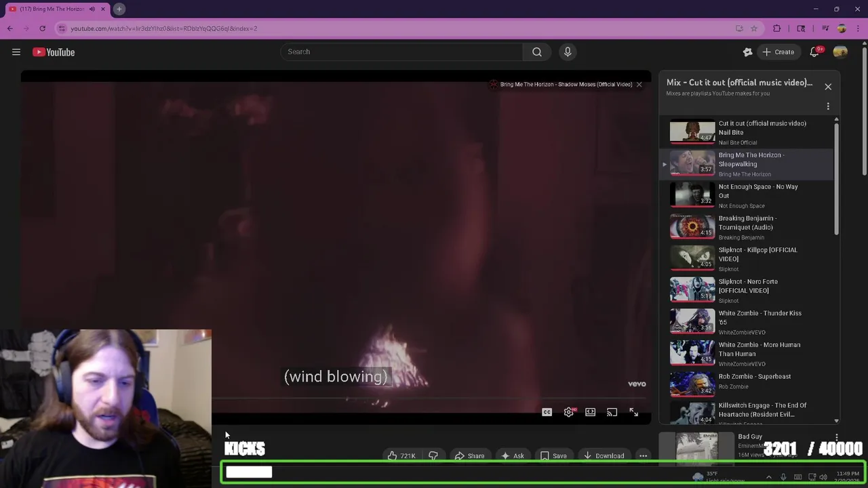Click the playlist scroll-down arrow
Image resolution: width=868 pixels, height=488 pixels.
(836, 421)
